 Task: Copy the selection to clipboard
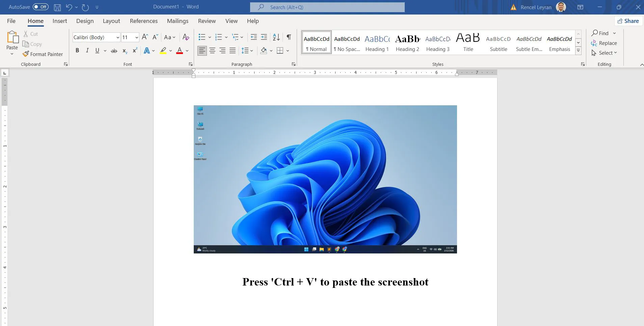click(32, 44)
